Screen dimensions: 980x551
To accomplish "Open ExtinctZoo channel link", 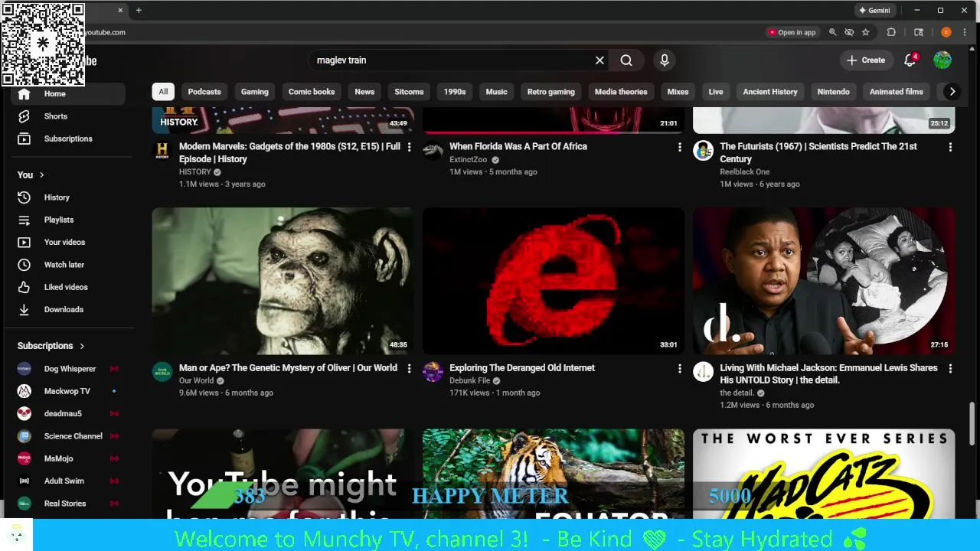I will tap(468, 159).
